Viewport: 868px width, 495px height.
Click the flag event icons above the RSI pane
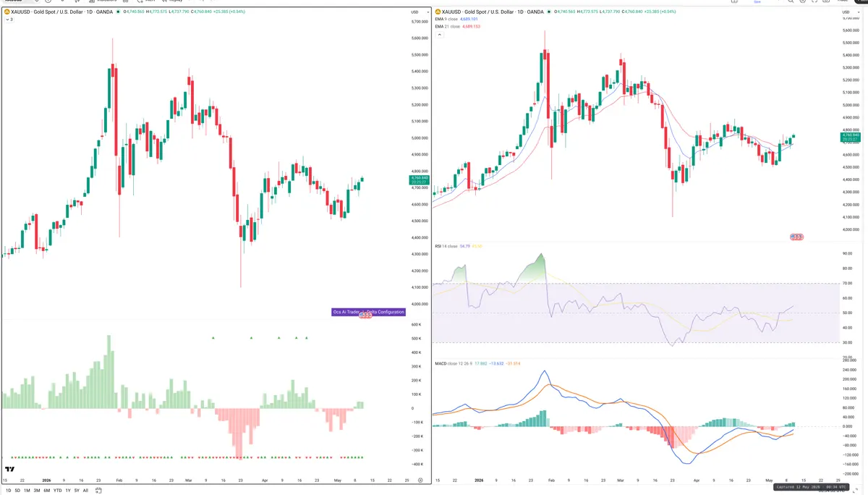(x=796, y=237)
